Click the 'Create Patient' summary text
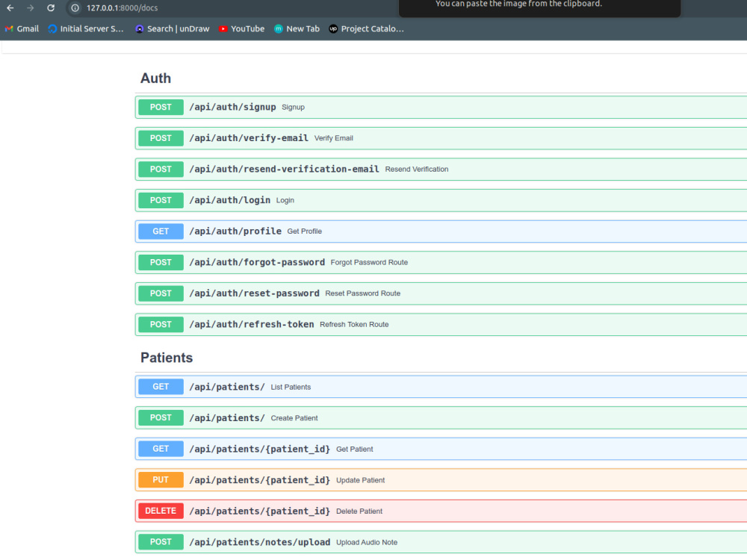Screen dimensions: 747x560 [294, 418]
